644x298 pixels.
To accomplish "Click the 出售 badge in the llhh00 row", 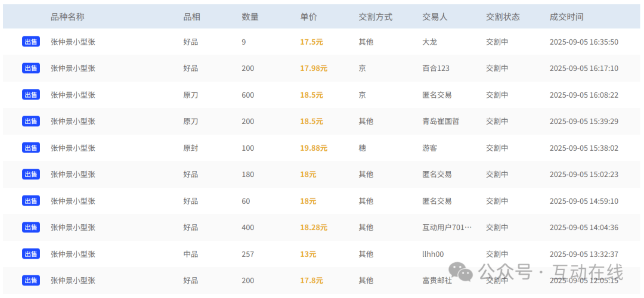I will 31,254.
